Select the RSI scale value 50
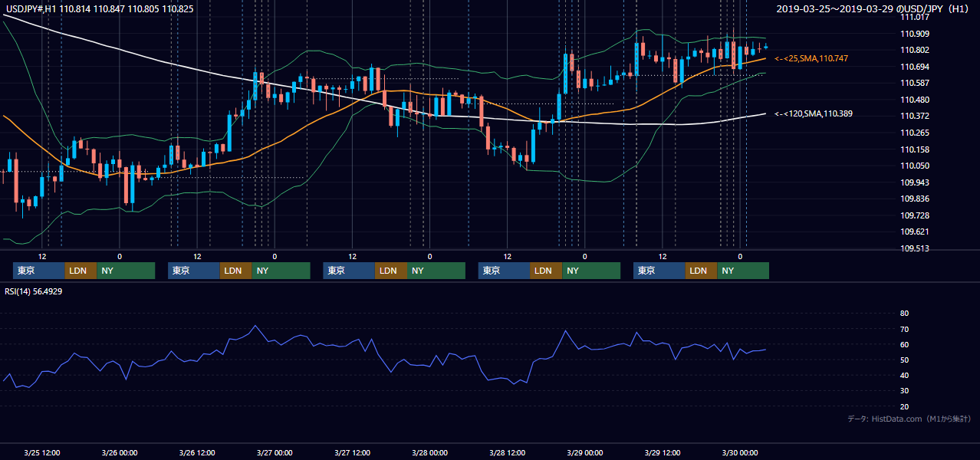This screenshot has height=460, width=980. 904,360
